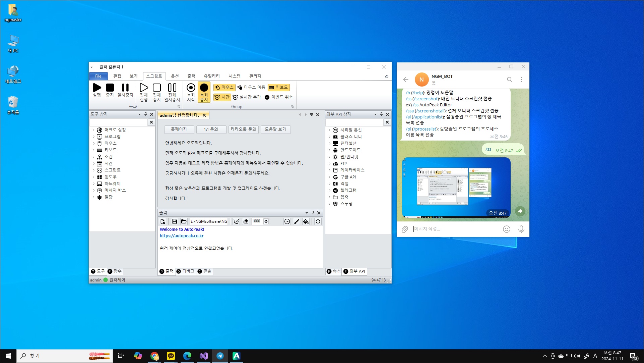Viewport: 644px width, 363px height.
Task: Click the save icon in output panel
Action: point(174,221)
